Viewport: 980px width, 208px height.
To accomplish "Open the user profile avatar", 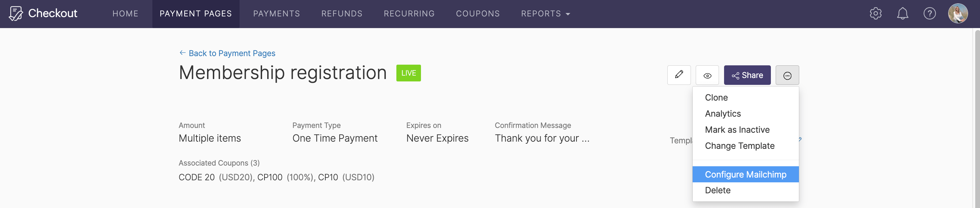I will coord(958,14).
